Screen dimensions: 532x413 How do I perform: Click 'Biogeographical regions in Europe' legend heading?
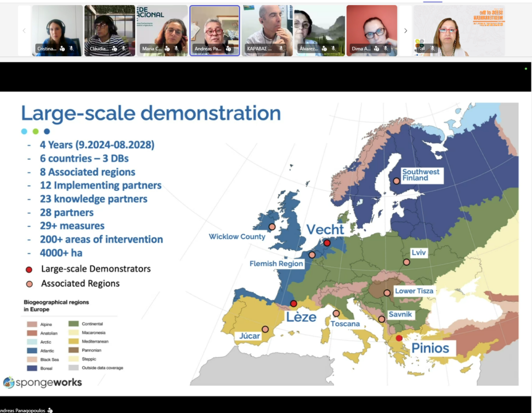[56, 306]
